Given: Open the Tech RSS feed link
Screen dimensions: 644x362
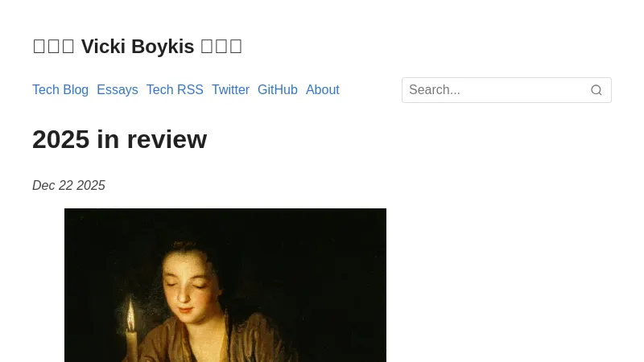Looking at the screenshot, I should 175,89.
